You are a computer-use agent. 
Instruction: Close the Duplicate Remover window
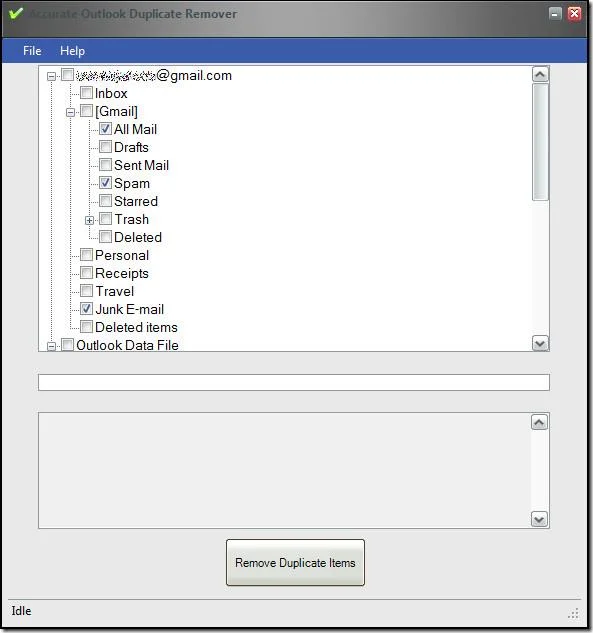[574, 14]
